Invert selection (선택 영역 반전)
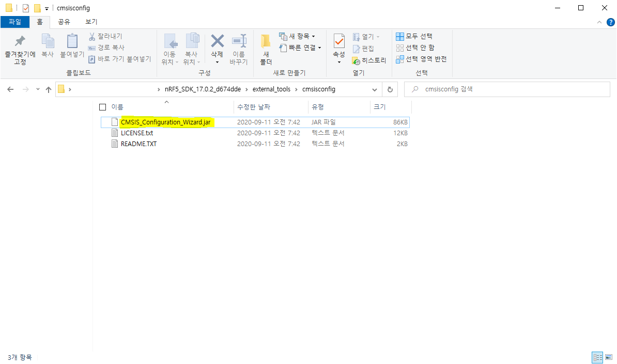This screenshot has height=364, width=617. [x=421, y=59]
